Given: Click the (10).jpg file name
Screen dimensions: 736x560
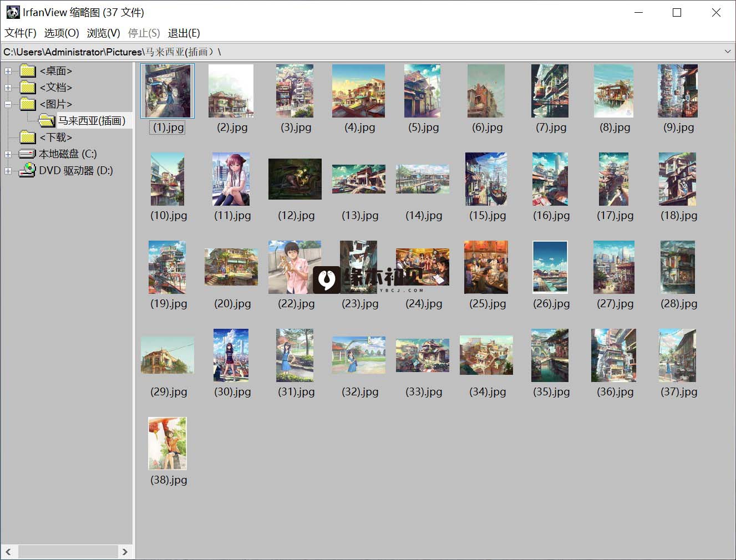Looking at the screenshot, I should (x=169, y=216).
